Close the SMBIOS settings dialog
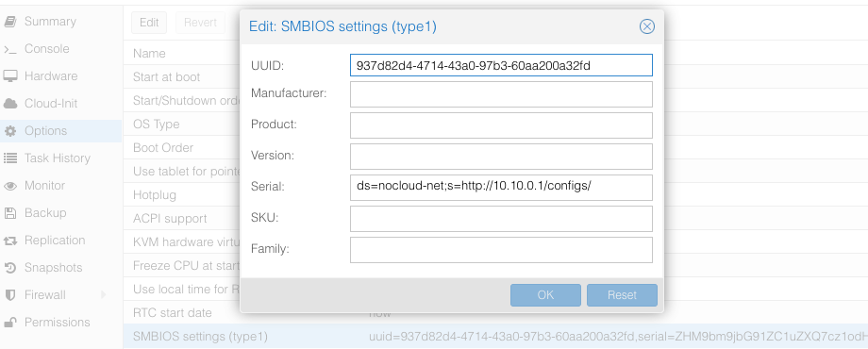The height and width of the screenshot is (349, 868). tap(646, 26)
